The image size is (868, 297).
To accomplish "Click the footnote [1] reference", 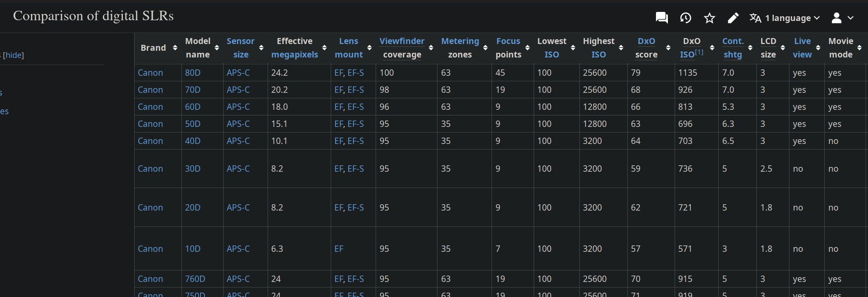I will [x=699, y=52].
